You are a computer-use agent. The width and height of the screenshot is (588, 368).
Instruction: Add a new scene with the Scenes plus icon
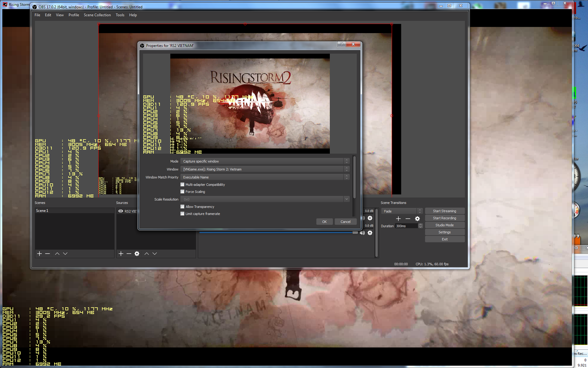(x=40, y=253)
